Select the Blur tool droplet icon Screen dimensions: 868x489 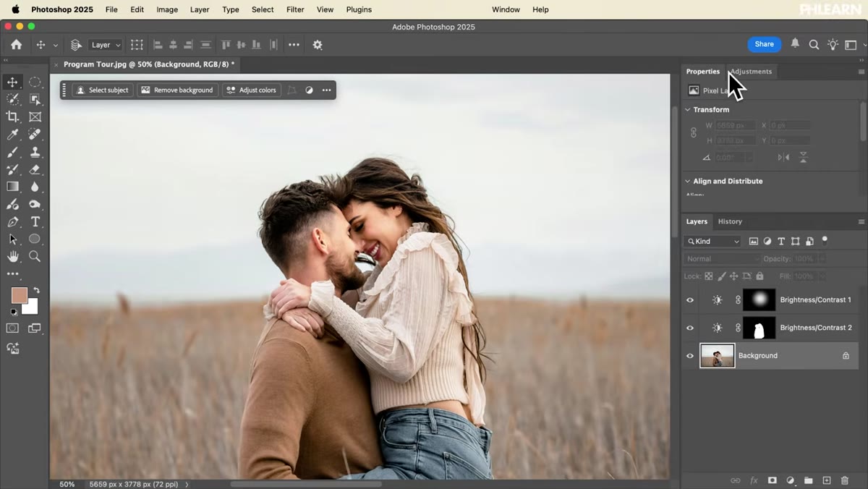click(x=35, y=187)
